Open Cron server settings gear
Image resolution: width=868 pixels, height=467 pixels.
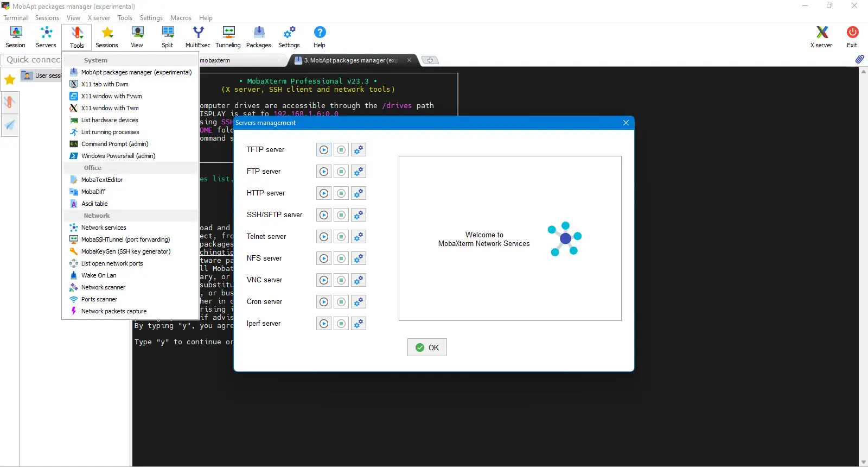coord(359,302)
